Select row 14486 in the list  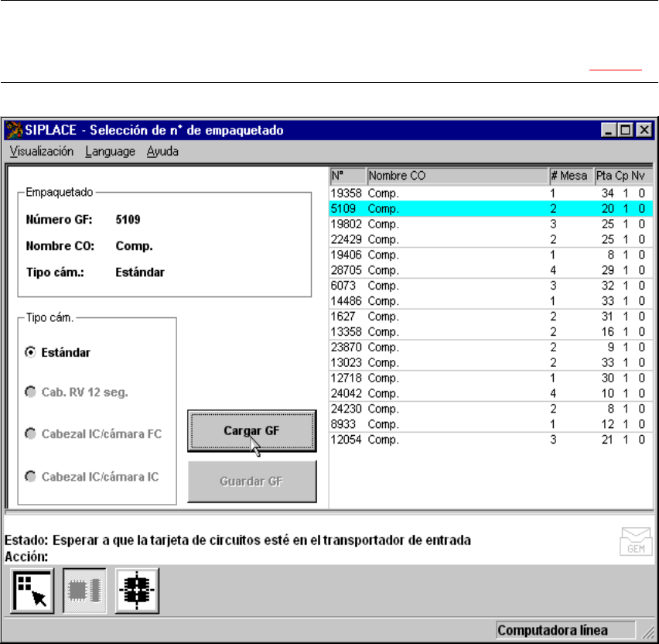pos(491,301)
